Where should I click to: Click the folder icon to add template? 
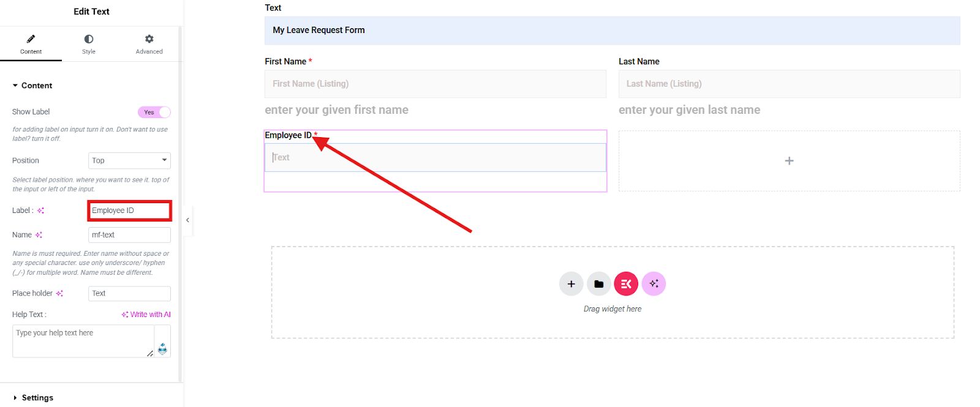click(598, 284)
